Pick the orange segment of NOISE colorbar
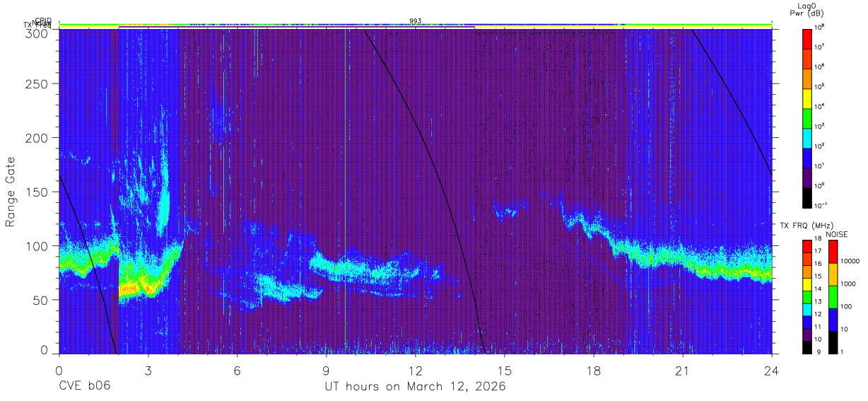 coord(833,274)
